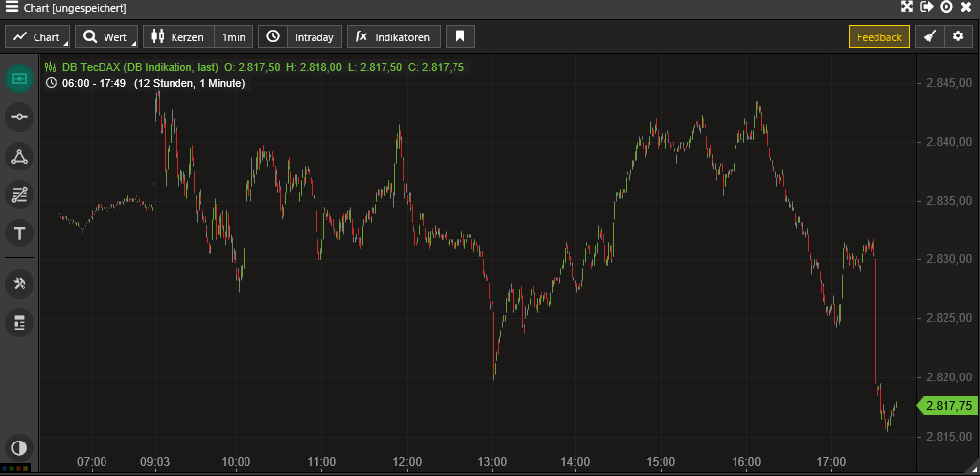
Task: Click the broom clean-up icon
Action: click(929, 37)
